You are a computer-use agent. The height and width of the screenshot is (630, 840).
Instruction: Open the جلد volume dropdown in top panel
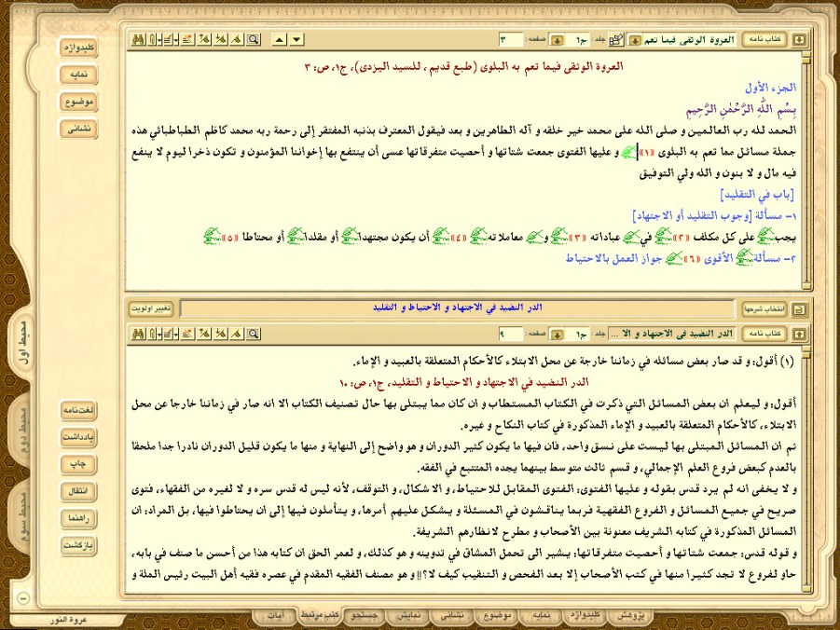coord(557,40)
